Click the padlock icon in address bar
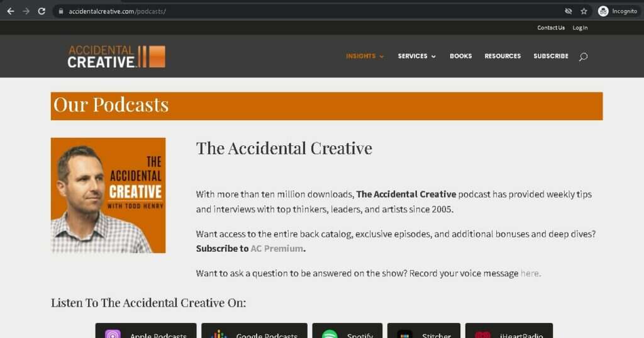 tap(61, 11)
